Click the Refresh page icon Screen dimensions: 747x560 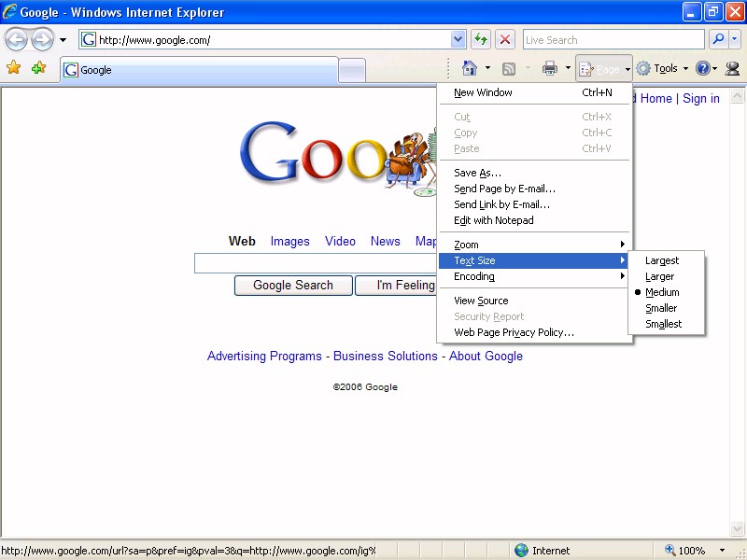tap(481, 39)
